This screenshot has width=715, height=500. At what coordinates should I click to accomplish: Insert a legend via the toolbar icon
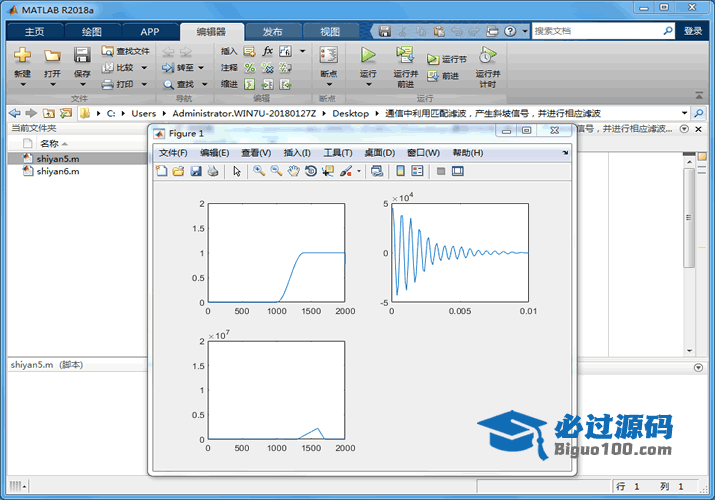pos(417,171)
